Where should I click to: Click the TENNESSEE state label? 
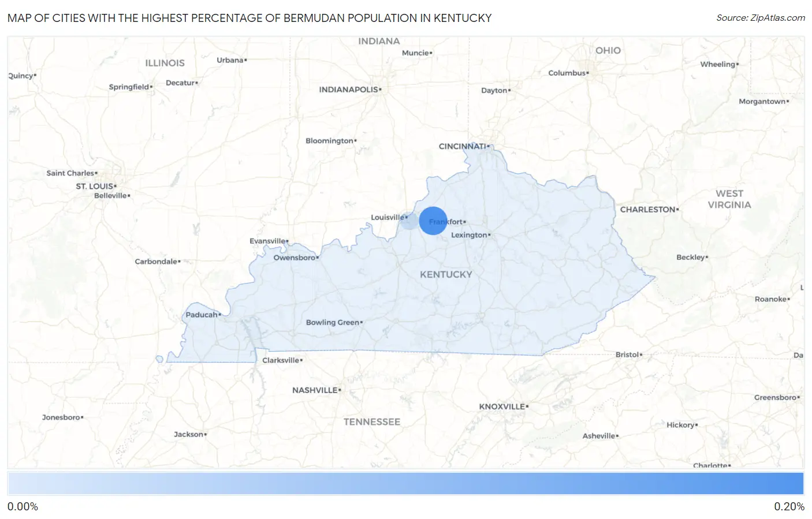tap(372, 422)
